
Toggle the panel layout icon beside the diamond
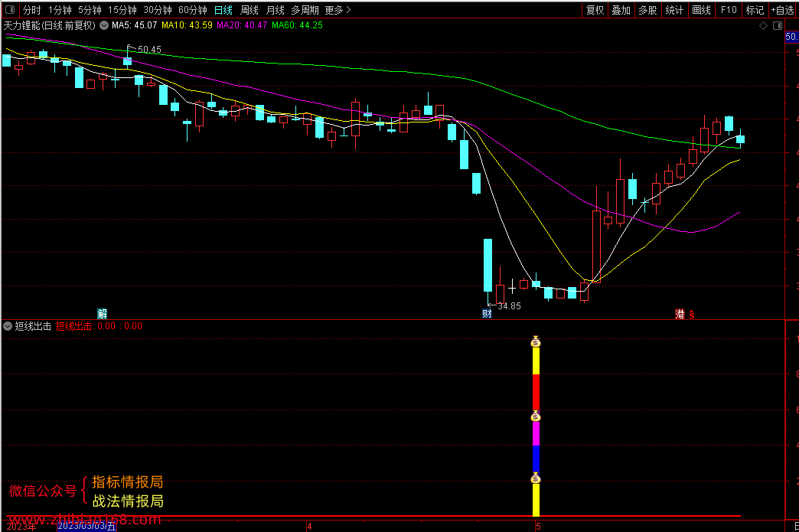[778, 26]
